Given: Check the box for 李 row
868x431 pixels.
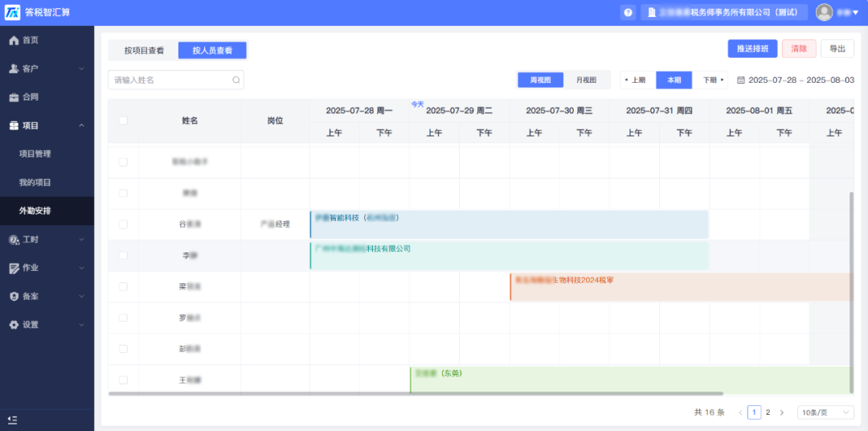Looking at the screenshot, I should click(123, 256).
